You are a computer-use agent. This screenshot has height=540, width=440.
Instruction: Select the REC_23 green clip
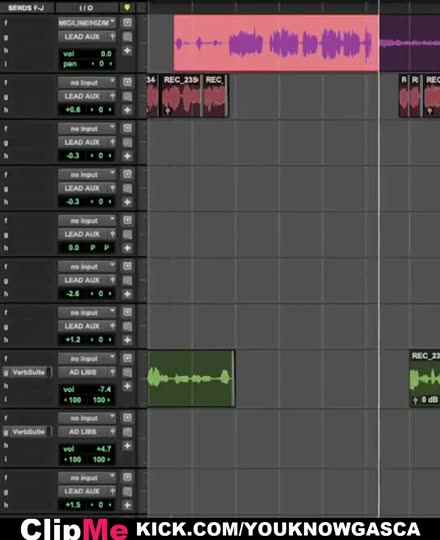425,379
